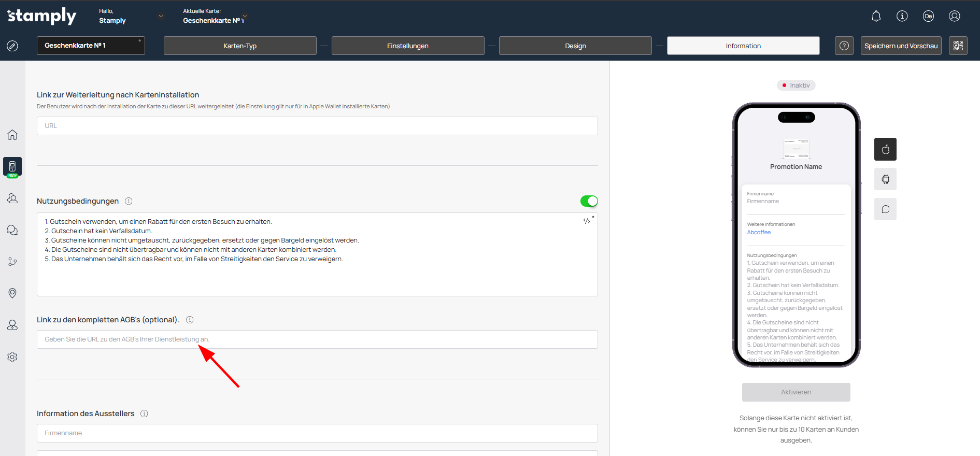Click Speichern und Vorschau button
The width and height of the screenshot is (980, 456).
click(x=901, y=46)
